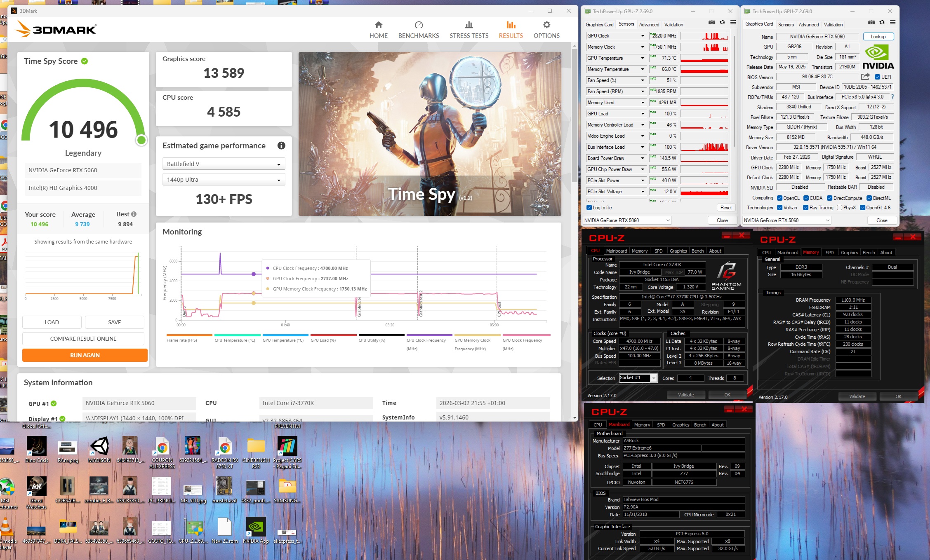This screenshot has width=930, height=560.
Task: Open the hamburger menu in the GPU-Z Sensors window
Action: click(733, 23)
